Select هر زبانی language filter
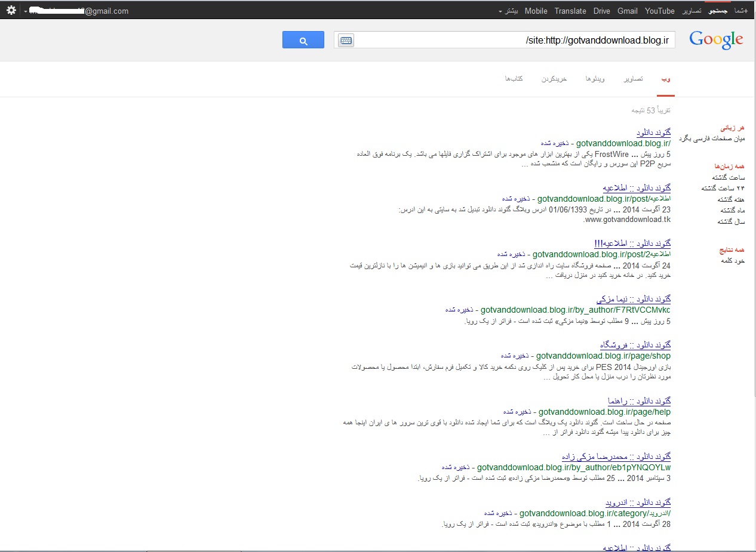This screenshot has height=552, width=756. click(733, 128)
